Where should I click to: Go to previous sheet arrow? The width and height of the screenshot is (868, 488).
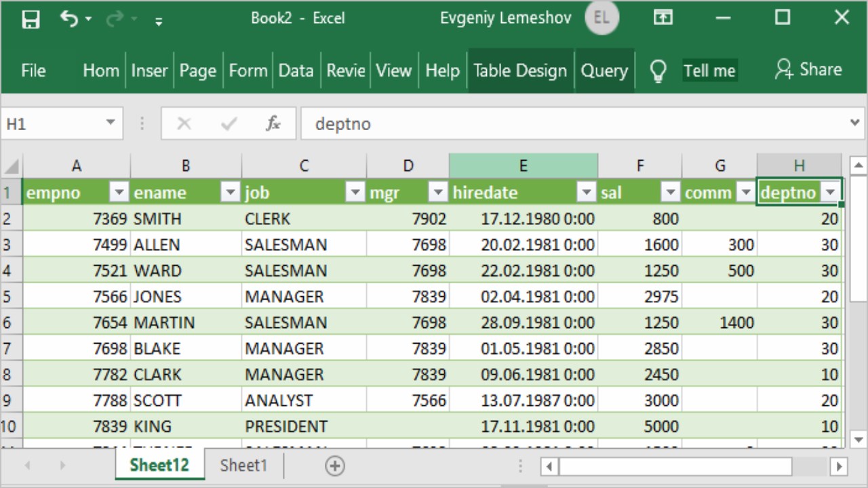click(28, 466)
